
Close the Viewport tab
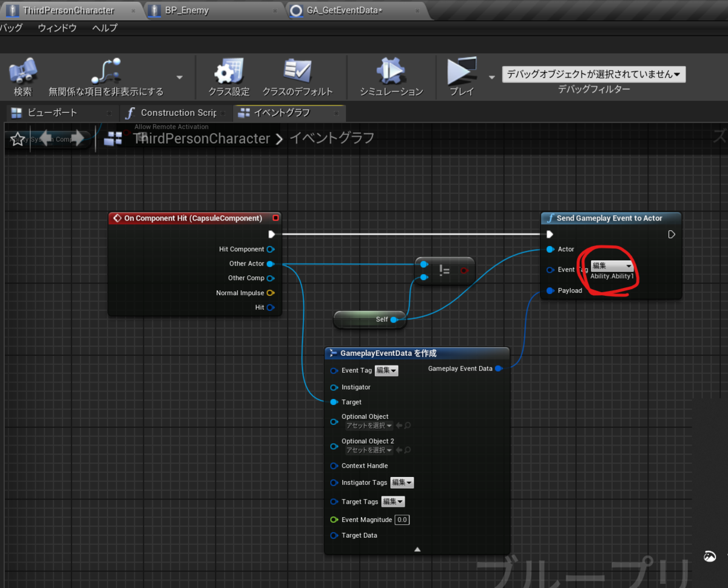tap(109, 113)
